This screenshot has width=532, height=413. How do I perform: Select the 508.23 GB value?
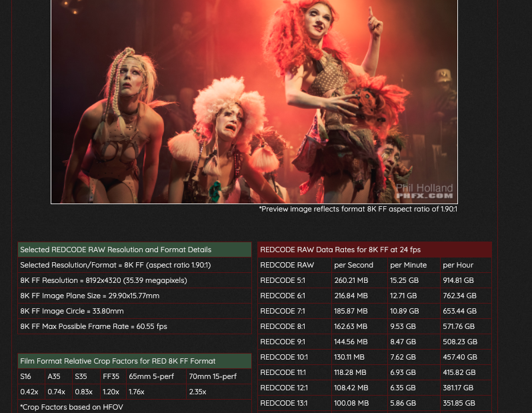pyautogui.click(x=466, y=342)
